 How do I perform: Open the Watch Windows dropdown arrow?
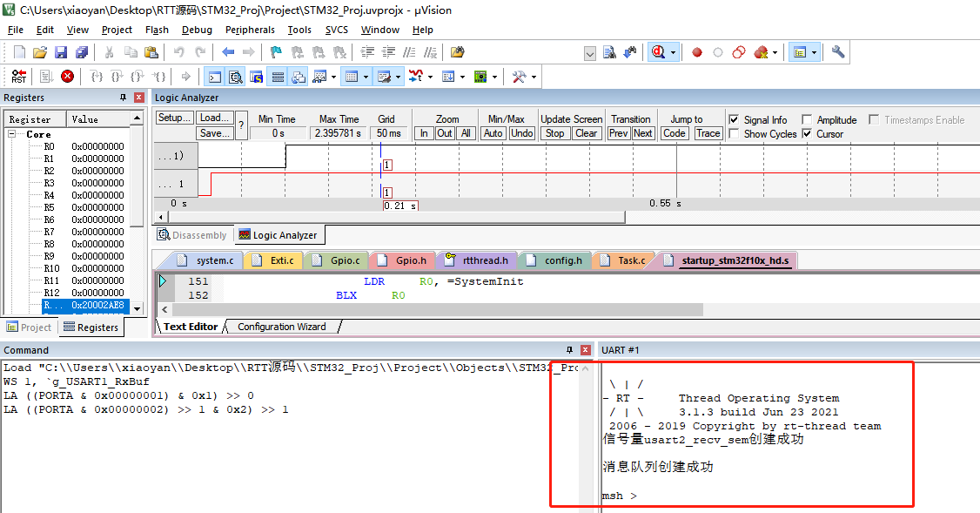pos(333,77)
